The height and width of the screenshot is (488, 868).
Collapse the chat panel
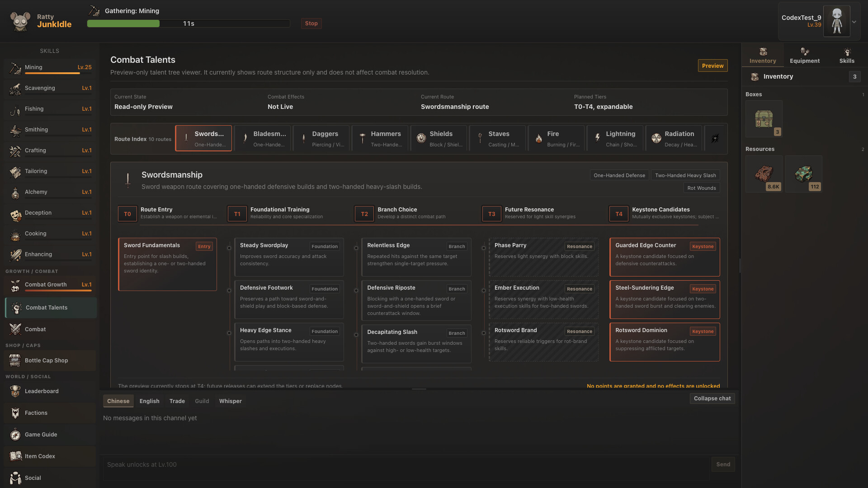pyautogui.click(x=712, y=399)
